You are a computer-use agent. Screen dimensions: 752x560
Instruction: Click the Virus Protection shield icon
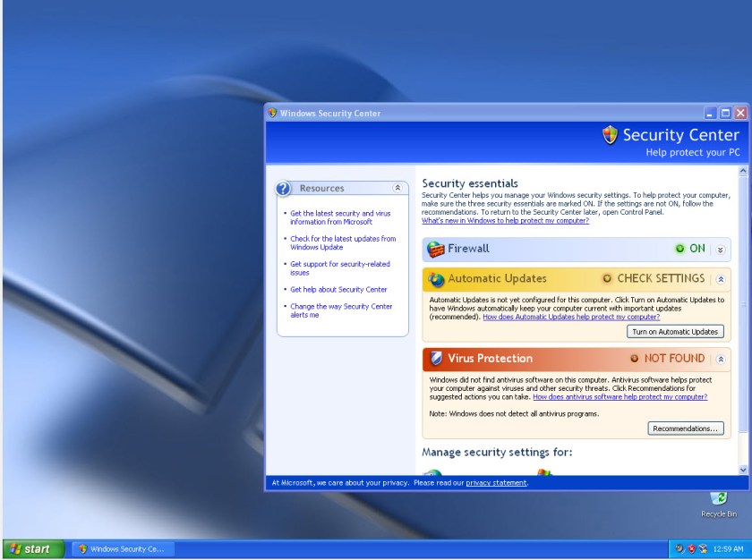click(x=435, y=359)
